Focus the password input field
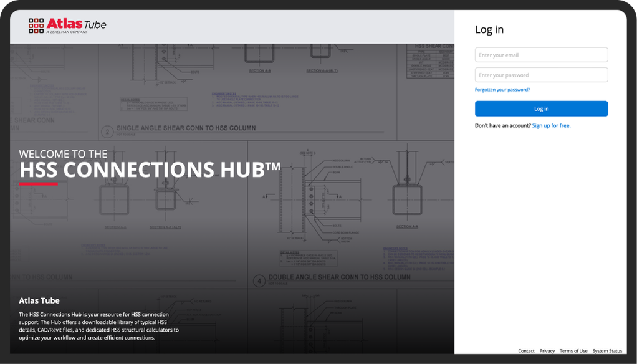The width and height of the screenshot is (637, 364). coord(541,75)
